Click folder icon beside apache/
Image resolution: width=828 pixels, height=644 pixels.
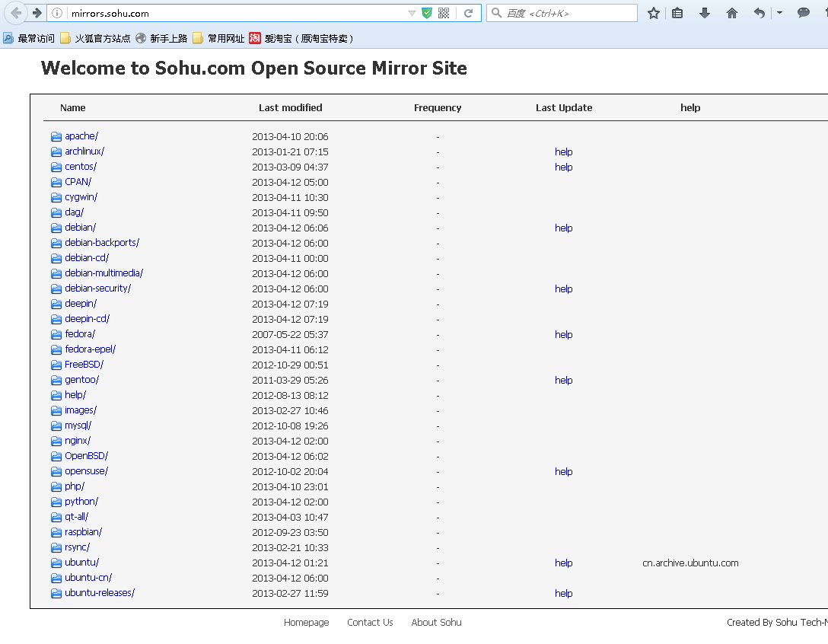[56, 137]
